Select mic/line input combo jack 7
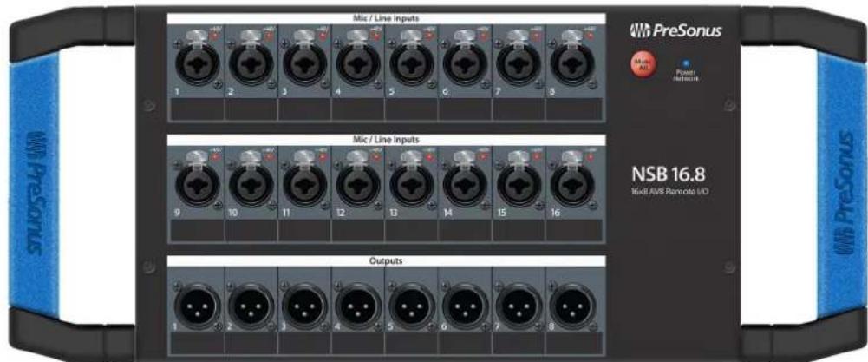 [519, 65]
